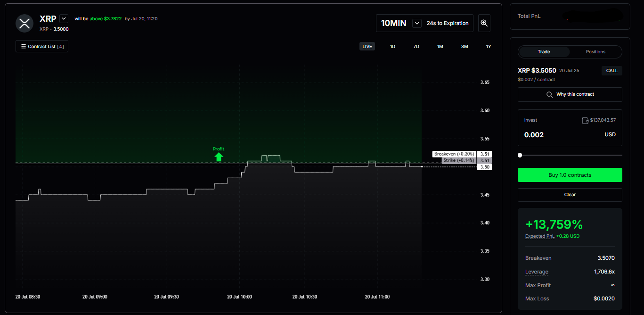Click the +13,759% return value
The image size is (644, 315).
click(x=554, y=224)
